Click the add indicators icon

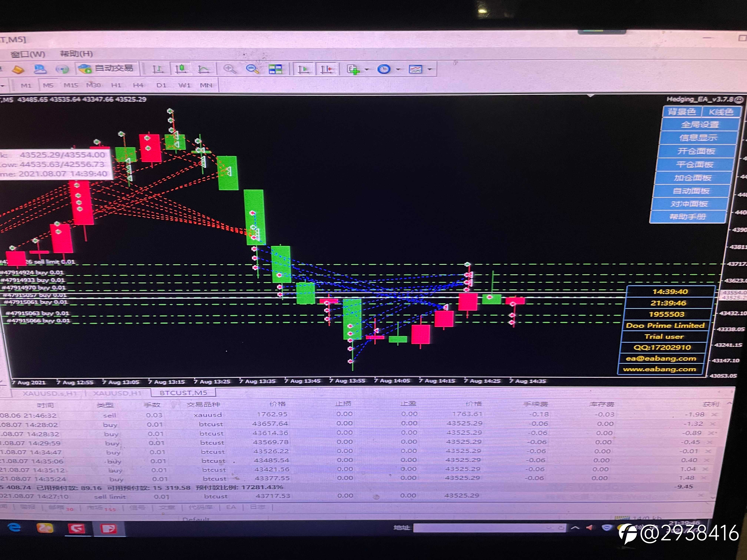pyautogui.click(x=353, y=69)
